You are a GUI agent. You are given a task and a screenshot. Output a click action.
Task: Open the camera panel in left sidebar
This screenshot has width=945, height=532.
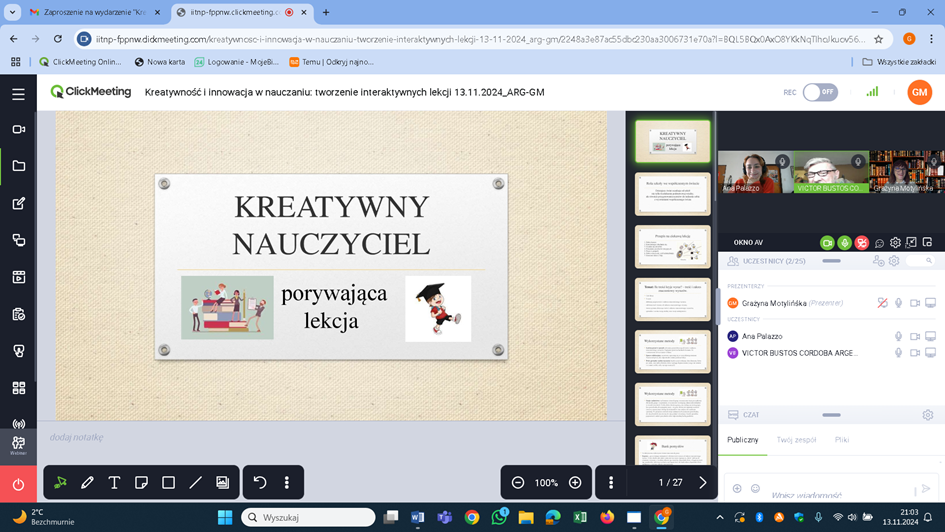[x=18, y=129]
